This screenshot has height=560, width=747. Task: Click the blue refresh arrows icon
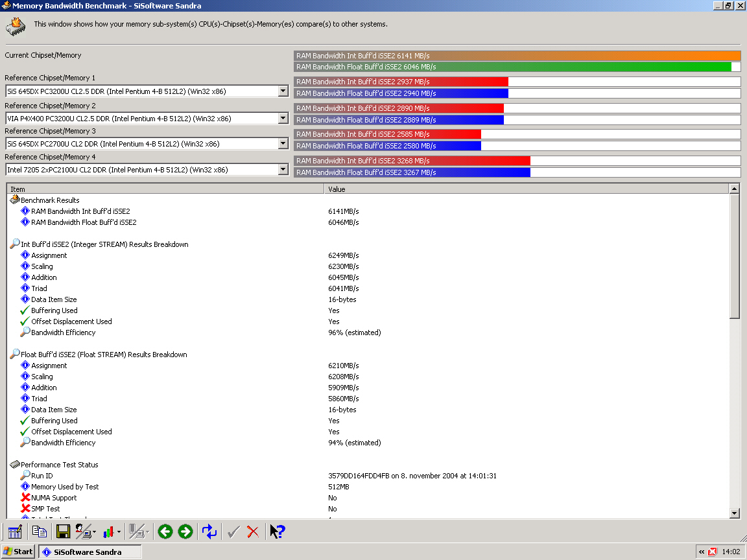209,531
